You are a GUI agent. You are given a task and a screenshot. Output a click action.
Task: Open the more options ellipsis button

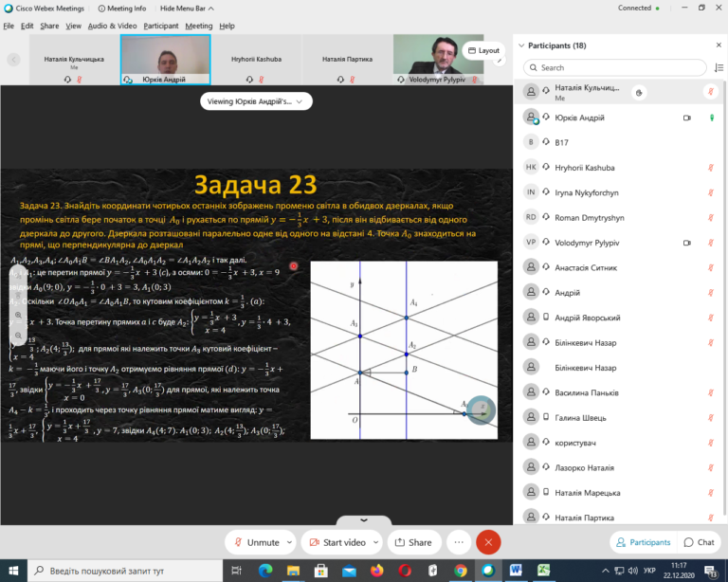(459, 542)
